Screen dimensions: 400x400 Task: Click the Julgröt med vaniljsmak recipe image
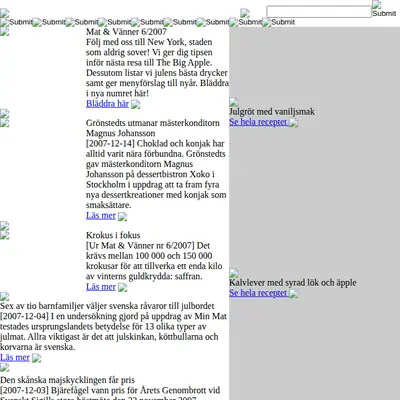tap(234, 102)
